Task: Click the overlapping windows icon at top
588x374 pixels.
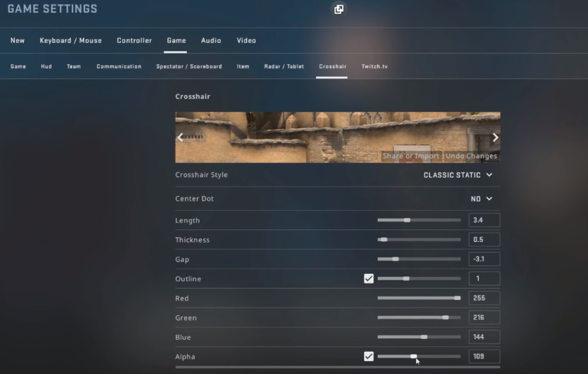Action: point(339,9)
